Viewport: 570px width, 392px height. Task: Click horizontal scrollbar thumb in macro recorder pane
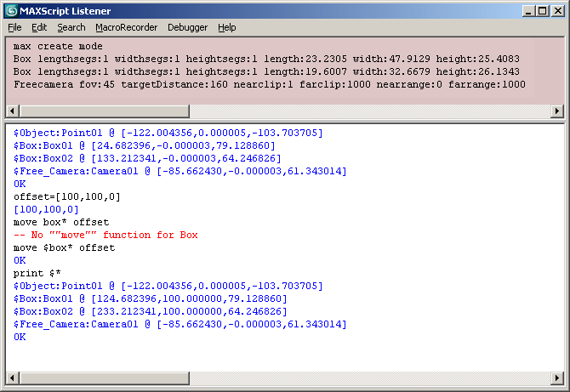pyautogui.click(x=105, y=111)
